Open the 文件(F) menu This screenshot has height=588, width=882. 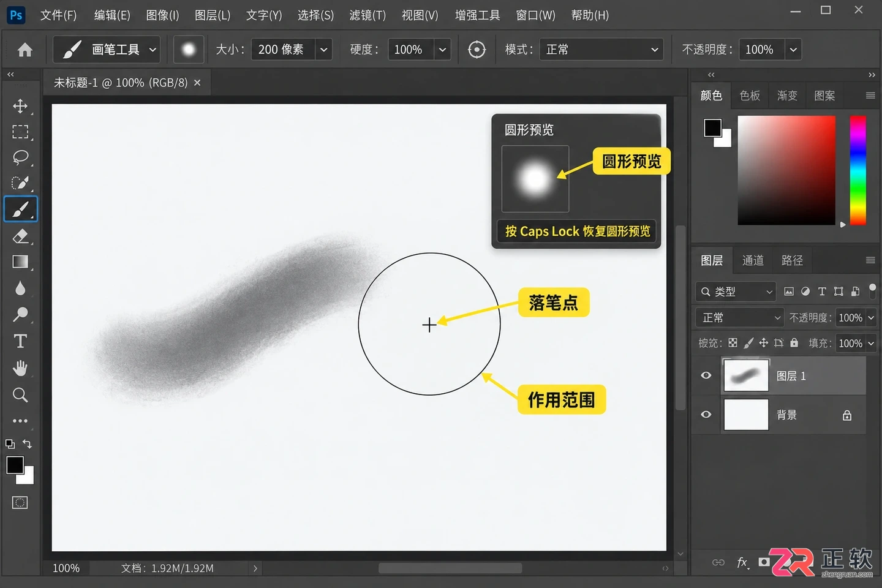[x=58, y=15]
